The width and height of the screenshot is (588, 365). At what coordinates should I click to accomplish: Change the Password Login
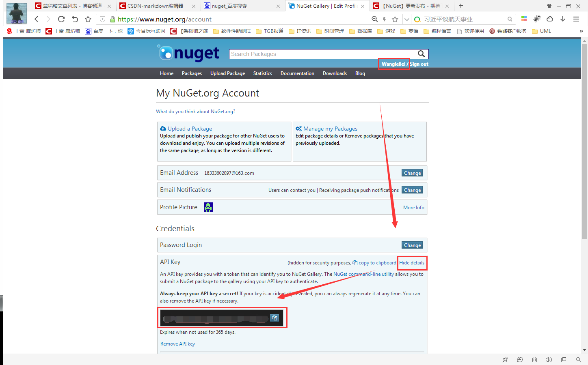[x=412, y=245]
